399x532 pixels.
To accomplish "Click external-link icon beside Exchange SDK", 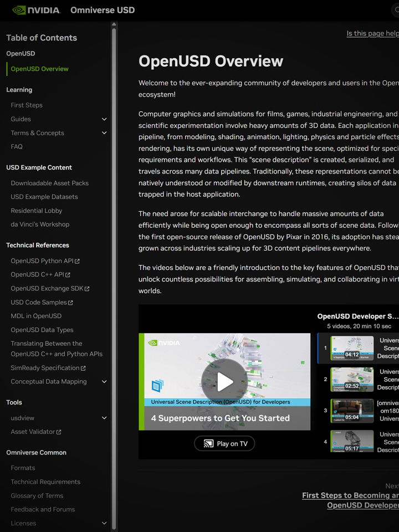I will pos(87,289).
